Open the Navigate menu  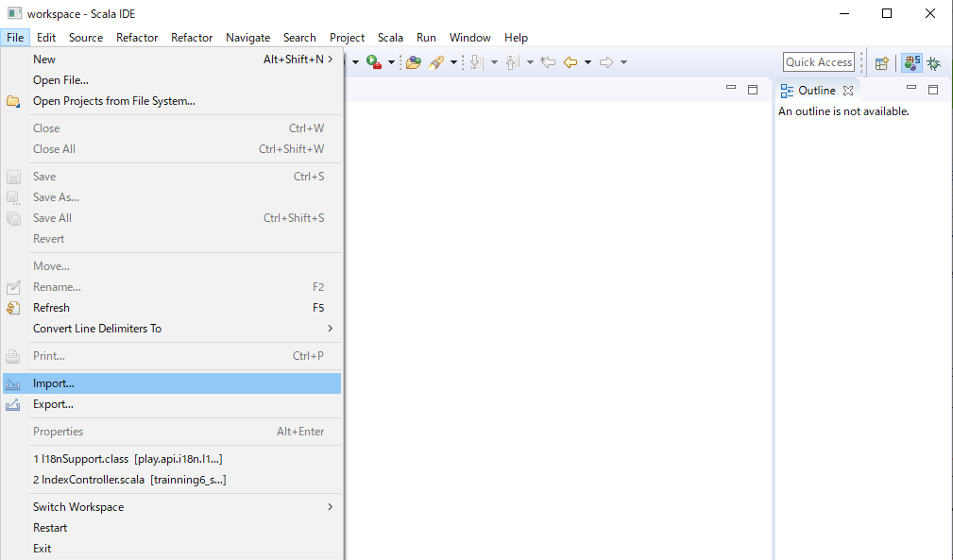(248, 38)
